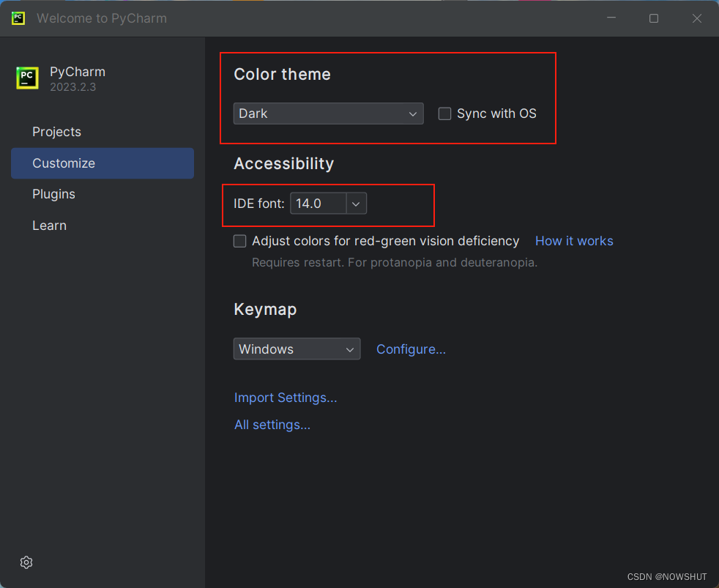Open the How it works link
Image resolution: width=719 pixels, height=588 pixels.
[x=574, y=241]
